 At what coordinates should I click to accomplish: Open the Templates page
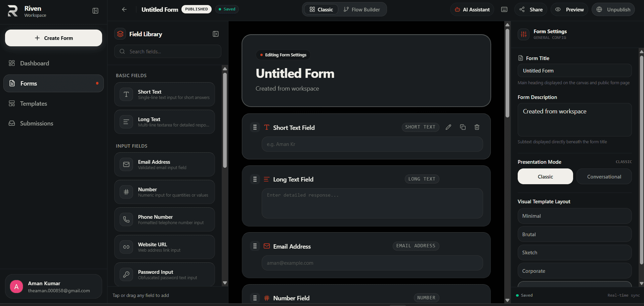(x=53, y=104)
